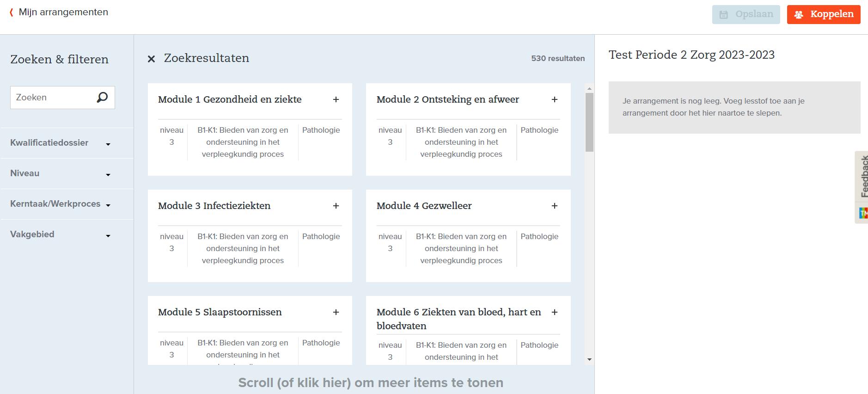The width and height of the screenshot is (868, 394).
Task: Open the Niveau filter dropdown
Action: coord(60,173)
